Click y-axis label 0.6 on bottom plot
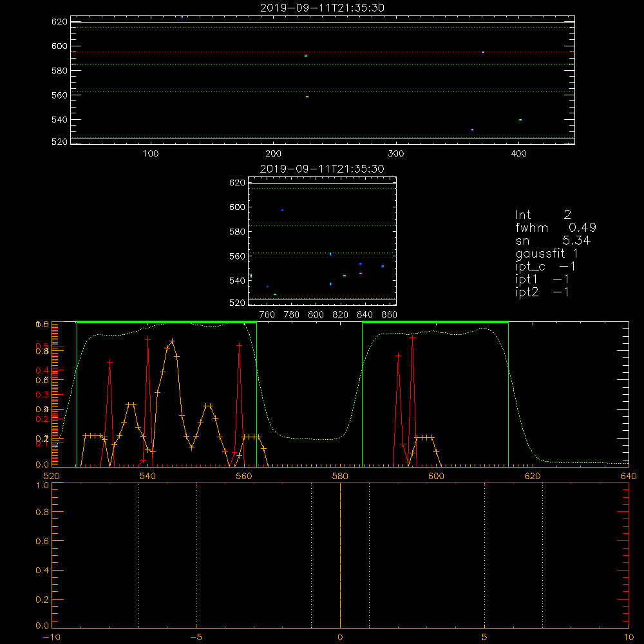 (42, 541)
